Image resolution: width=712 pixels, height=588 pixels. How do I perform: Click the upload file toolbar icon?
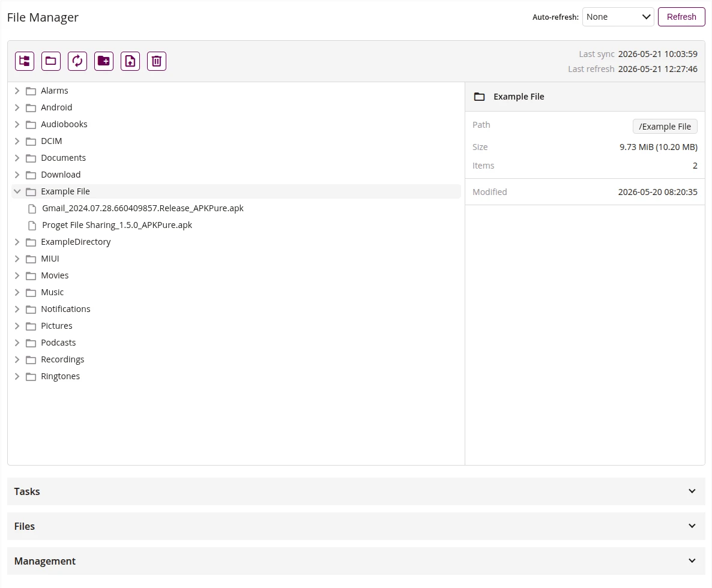click(130, 61)
